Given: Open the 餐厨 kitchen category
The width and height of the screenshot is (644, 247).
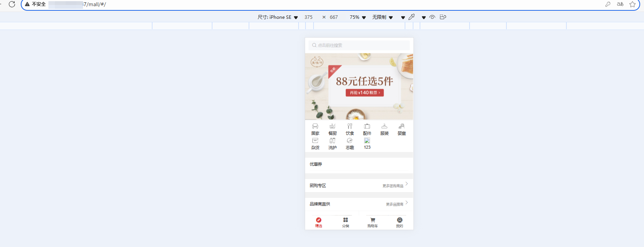Looking at the screenshot, I should (332, 129).
